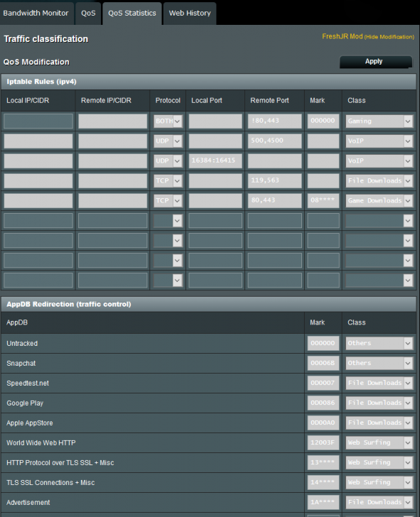Open protocol dropdown for 119,563 rule
This screenshot has width=420, height=517.
click(x=168, y=180)
